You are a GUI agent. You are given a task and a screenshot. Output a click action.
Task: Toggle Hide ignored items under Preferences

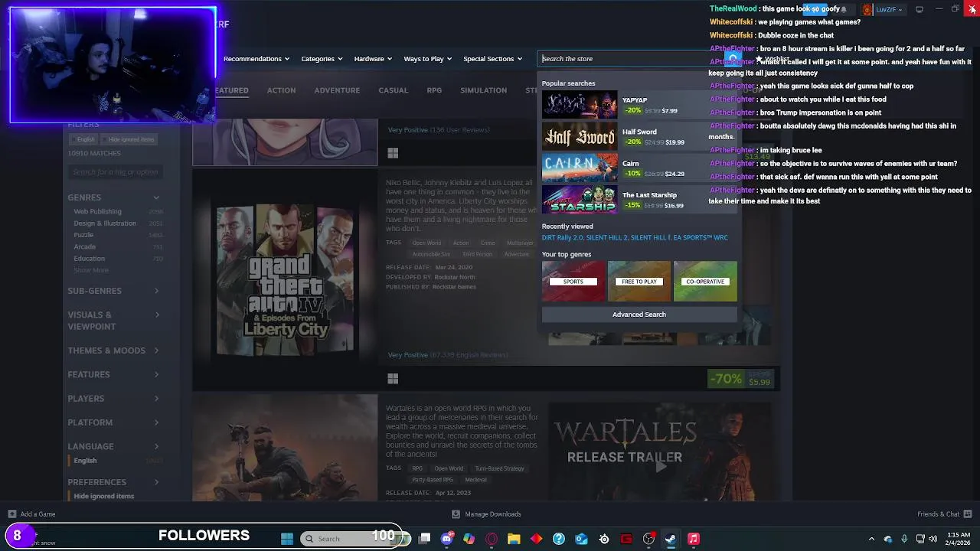click(104, 496)
